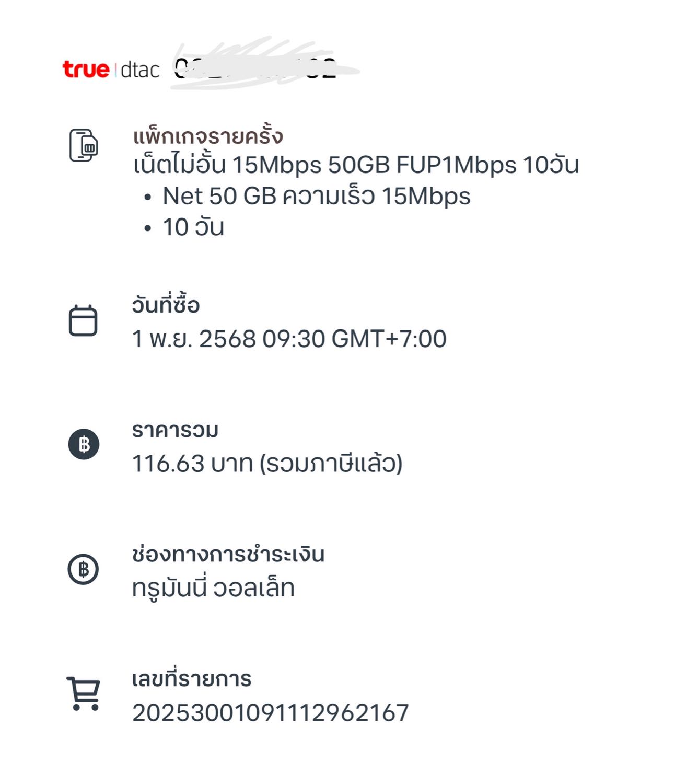Select the วันที่ซื้อ label
This screenshot has height=784, width=675.
click(166, 305)
